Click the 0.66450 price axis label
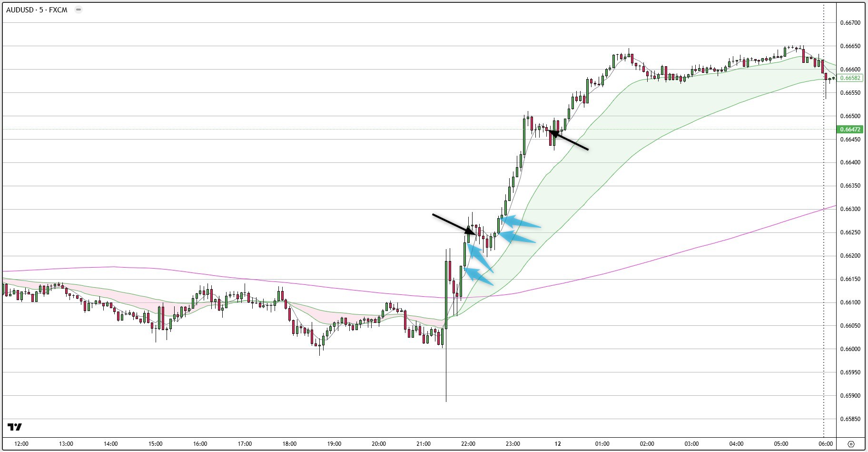The image size is (868, 452). pos(850,139)
